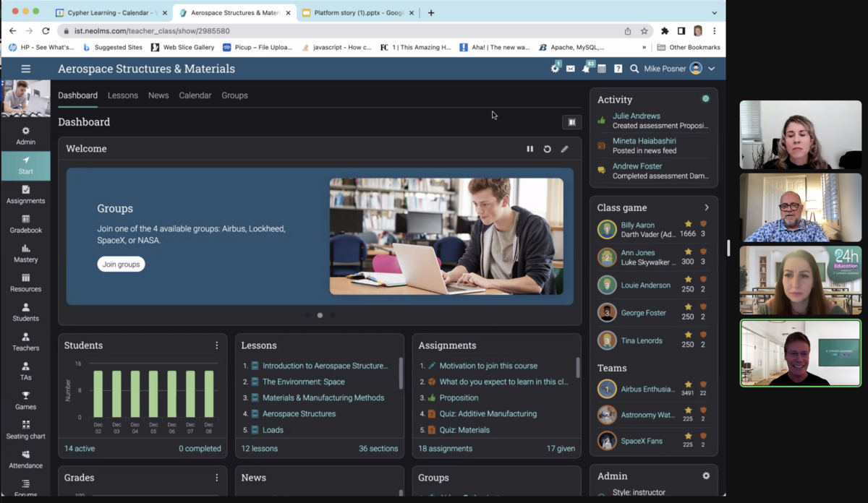The image size is (868, 503).
Task: Toggle the sidebar with the hamburger icon
Action: (25, 68)
